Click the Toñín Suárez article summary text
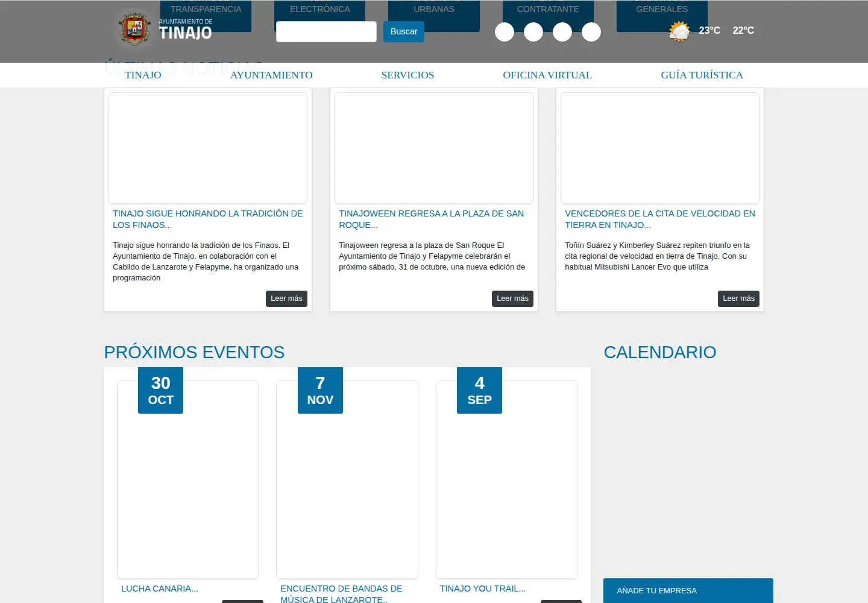Image resolution: width=868 pixels, height=603 pixels. (x=658, y=256)
